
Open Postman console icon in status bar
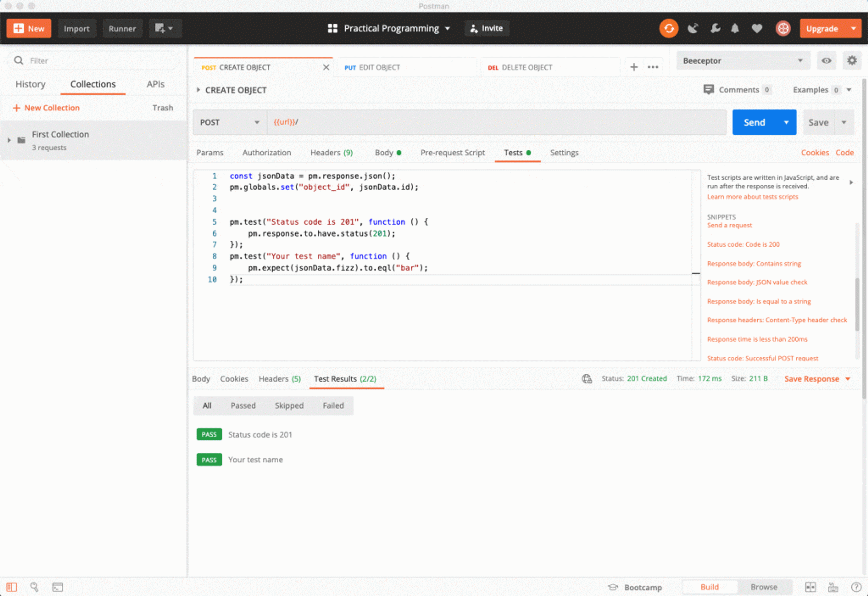(57, 587)
